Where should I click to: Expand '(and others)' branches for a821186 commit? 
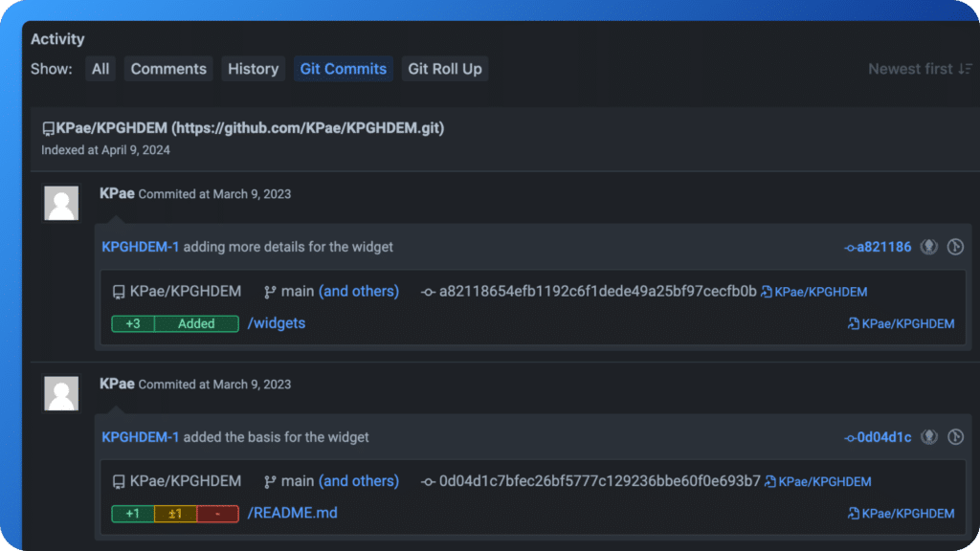[x=359, y=291]
